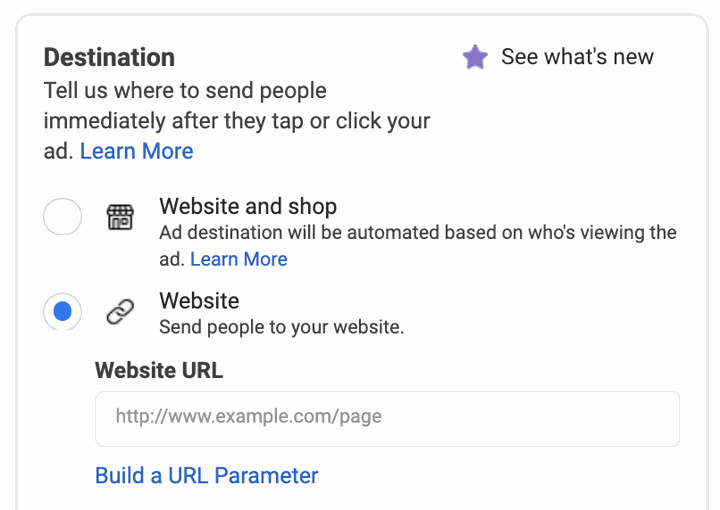
Task: Click Send people to your website text
Action: pos(281,327)
